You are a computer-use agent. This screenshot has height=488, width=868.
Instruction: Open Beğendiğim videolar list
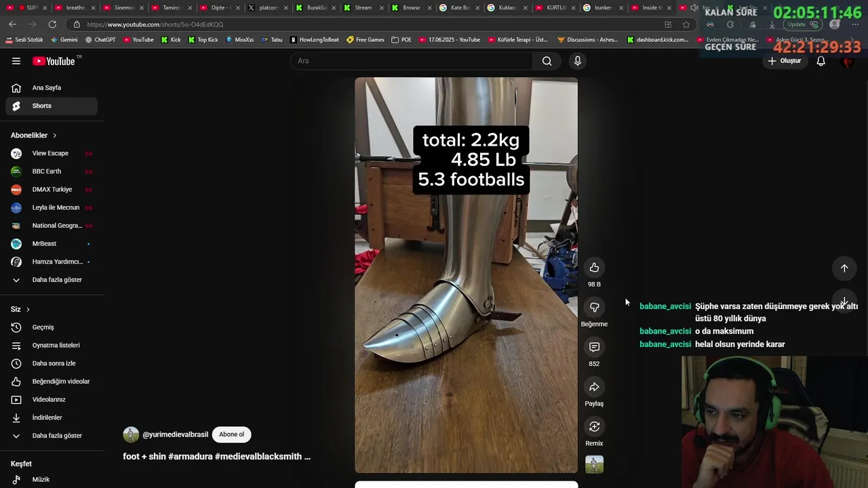52,382
